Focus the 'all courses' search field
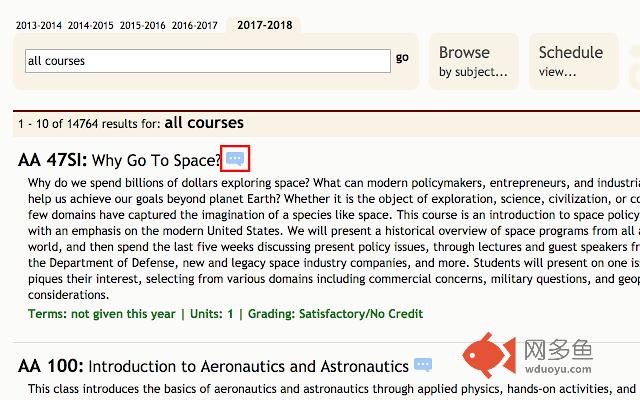This screenshot has width=640, height=400. [x=208, y=61]
